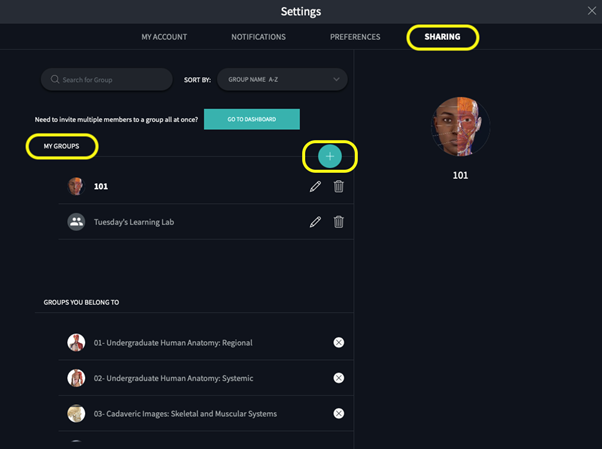The height and width of the screenshot is (449, 602).
Task: Delete Tuesday's Learning Lab using the trash icon
Action: (339, 222)
